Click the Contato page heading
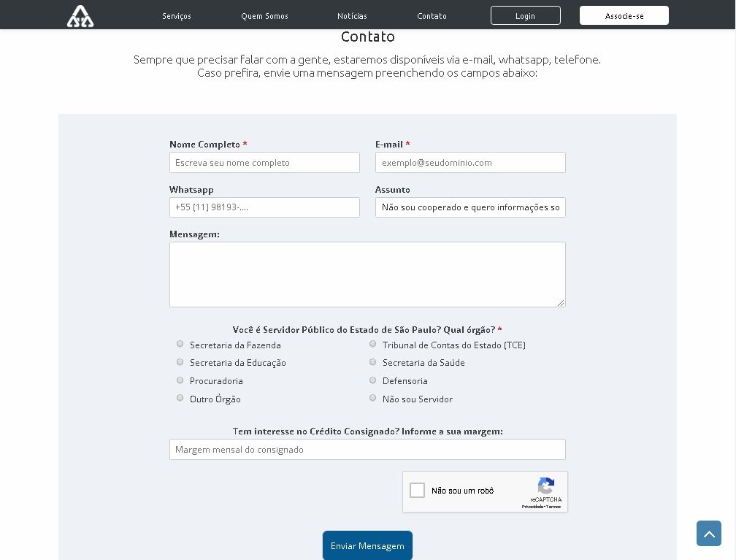 367,37
